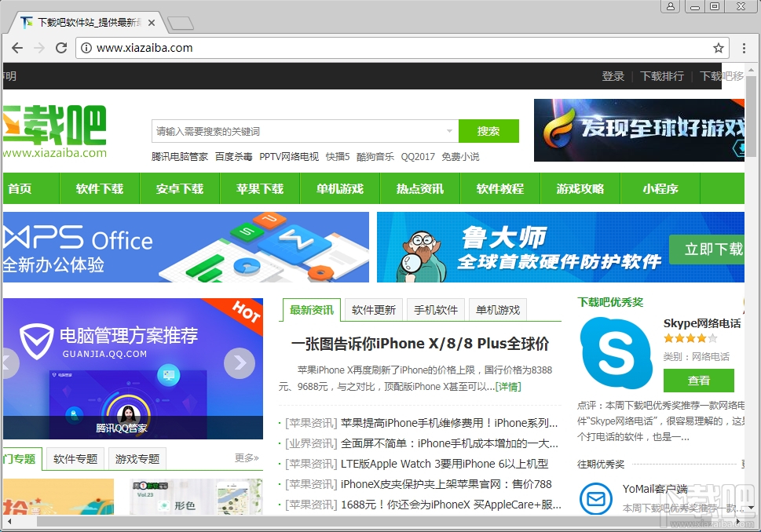Screen dimensions: 761x532
Task: Open 小程序 navigation item
Action: 660,188
